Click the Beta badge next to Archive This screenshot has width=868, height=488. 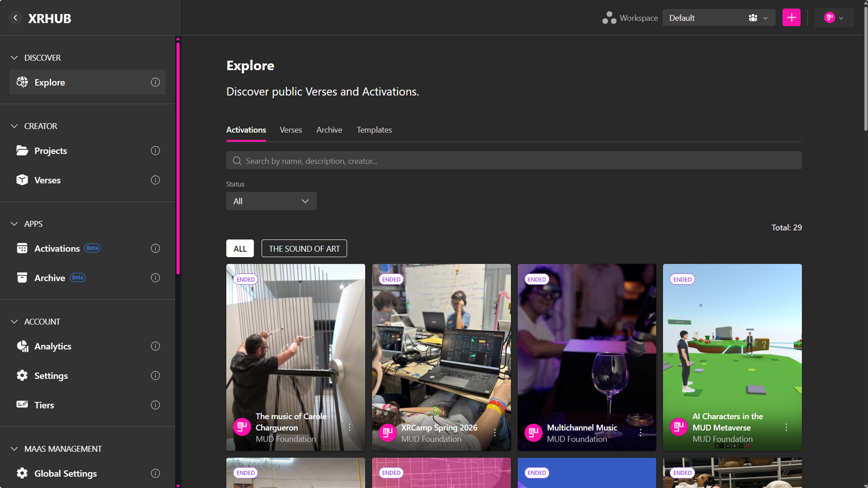[x=77, y=277]
